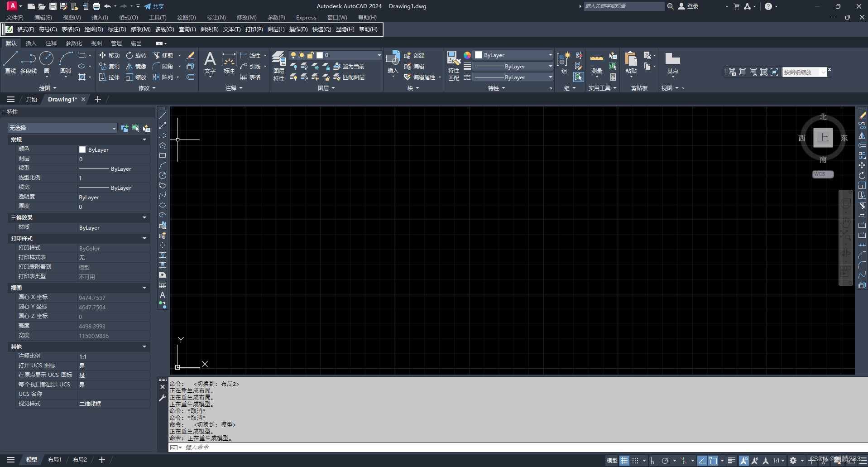Collapse the 三维效果 properties section
Image resolution: width=868 pixels, height=467 pixels.
pos(144,217)
